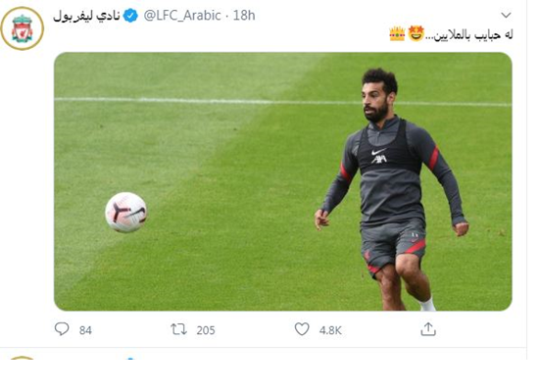Viewport: 539px width, 392px height.
Task: Open the share tweet icon
Action: tap(428, 329)
